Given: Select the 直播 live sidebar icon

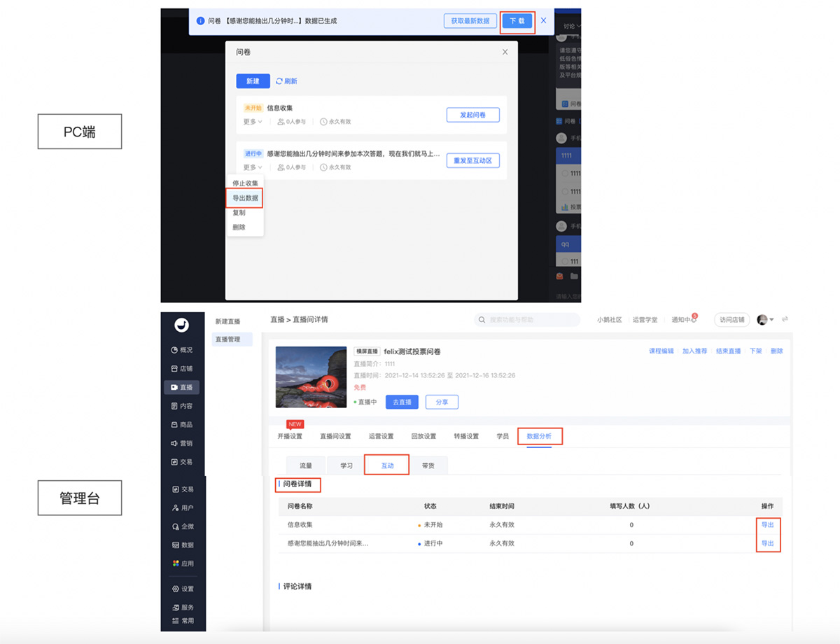Looking at the screenshot, I should pos(174,387).
